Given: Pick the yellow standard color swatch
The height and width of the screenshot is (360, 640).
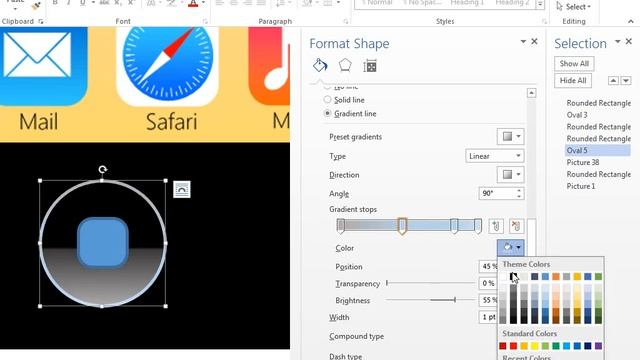Looking at the screenshot, I should [535, 346].
